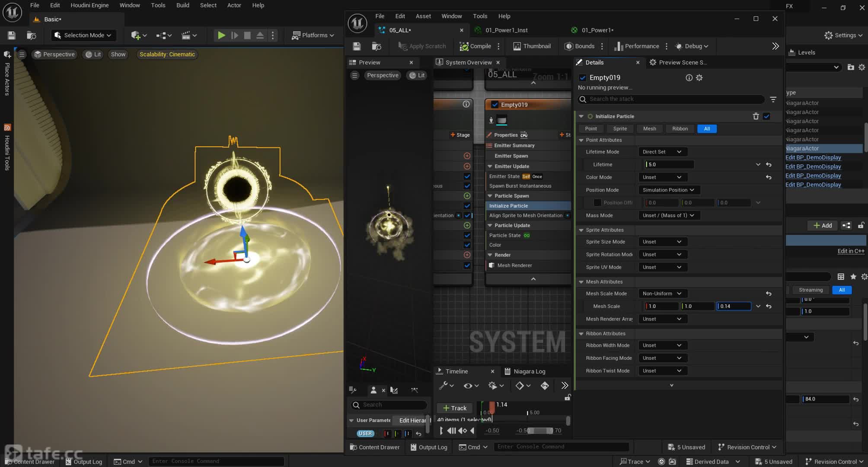Toggle the checkbox beside Initialize Particle row
Viewport: 868px width, 467px height.
coord(467,206)
